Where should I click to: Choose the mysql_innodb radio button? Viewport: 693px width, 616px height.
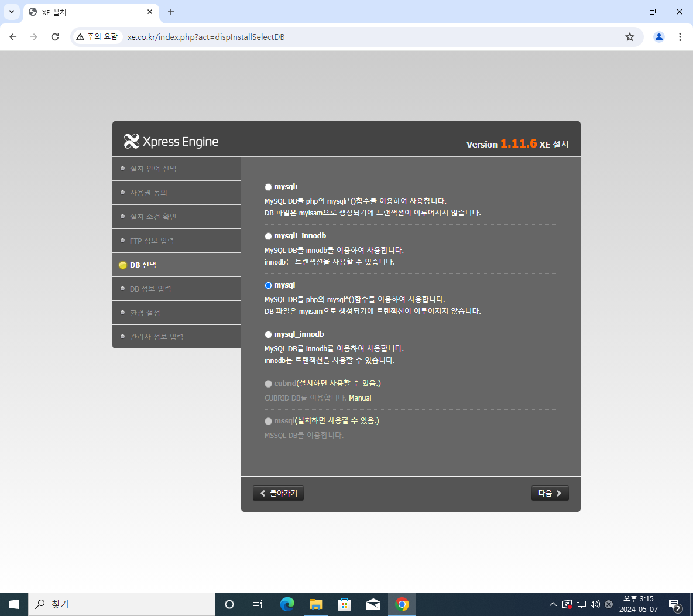click(x=268, y=334)
